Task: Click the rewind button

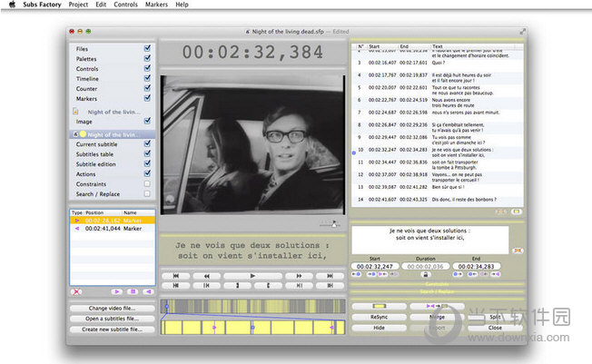Action: (207, 275)
